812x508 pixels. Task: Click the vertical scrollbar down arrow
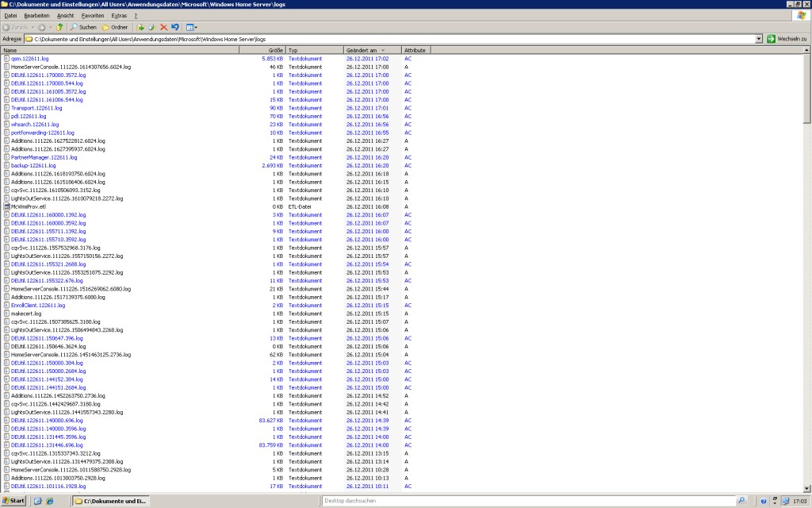pyautogui.click(x=806, y=488)
